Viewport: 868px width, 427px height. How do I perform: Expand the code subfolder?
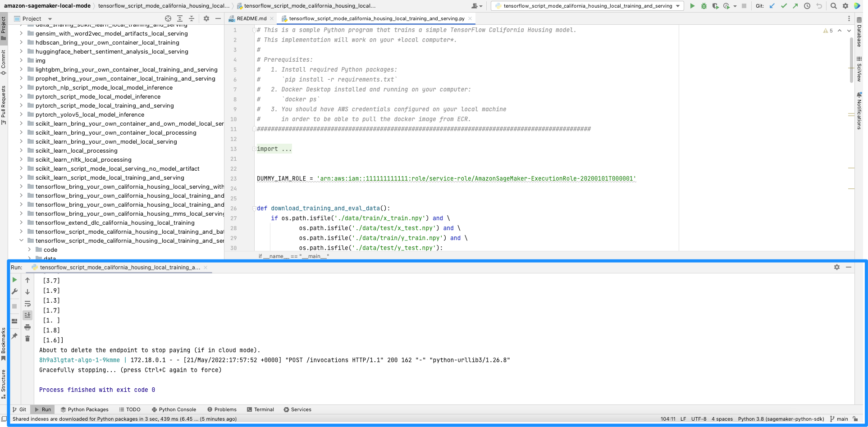tap(29, 250)
